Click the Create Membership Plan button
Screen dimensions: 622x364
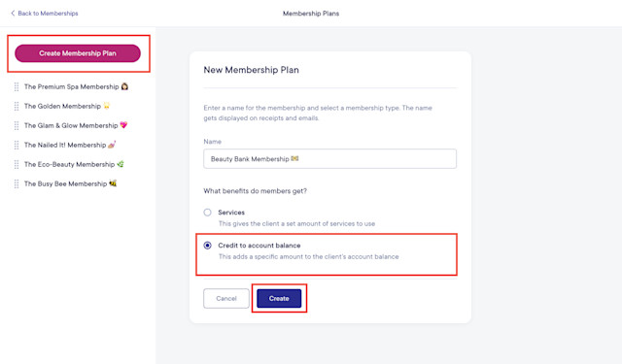coord(78,53)
